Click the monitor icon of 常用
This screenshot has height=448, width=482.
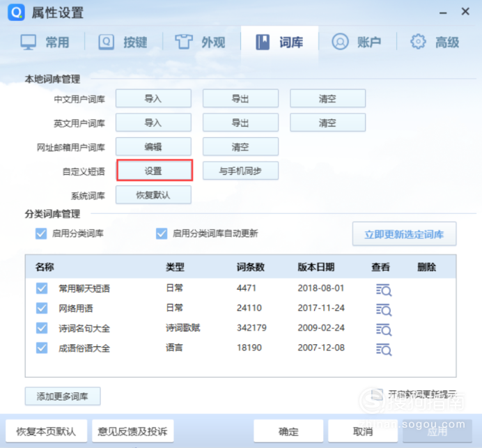[x=29, y=42]
